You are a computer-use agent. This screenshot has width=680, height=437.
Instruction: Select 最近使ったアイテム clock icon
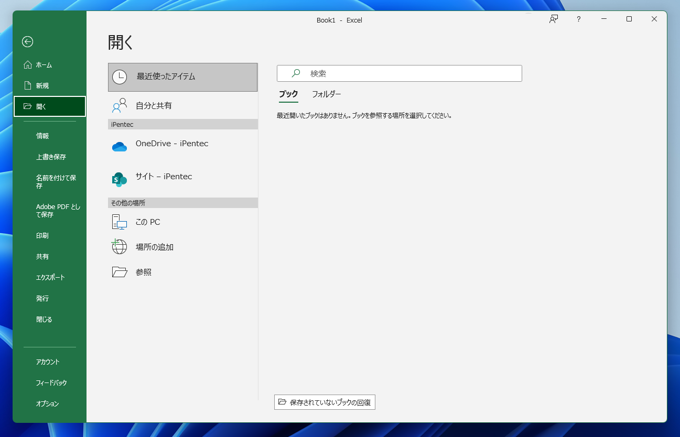coord(119,77)
